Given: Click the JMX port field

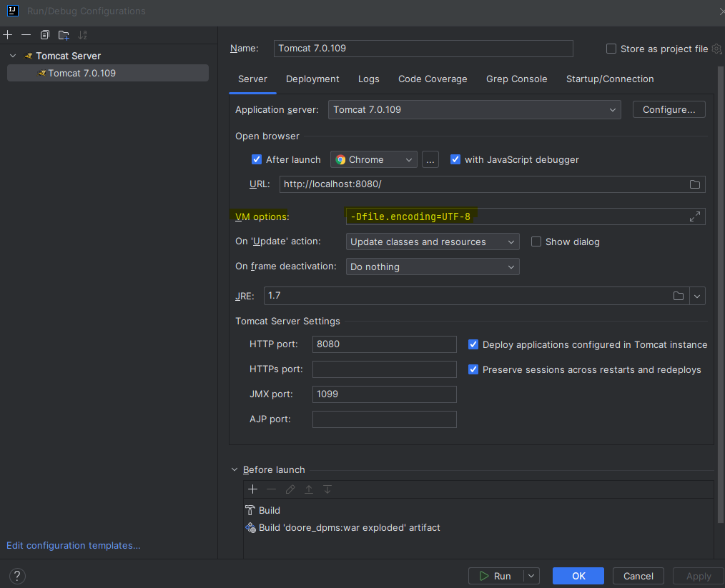Looking at the screenshot, I should point(384,394).
